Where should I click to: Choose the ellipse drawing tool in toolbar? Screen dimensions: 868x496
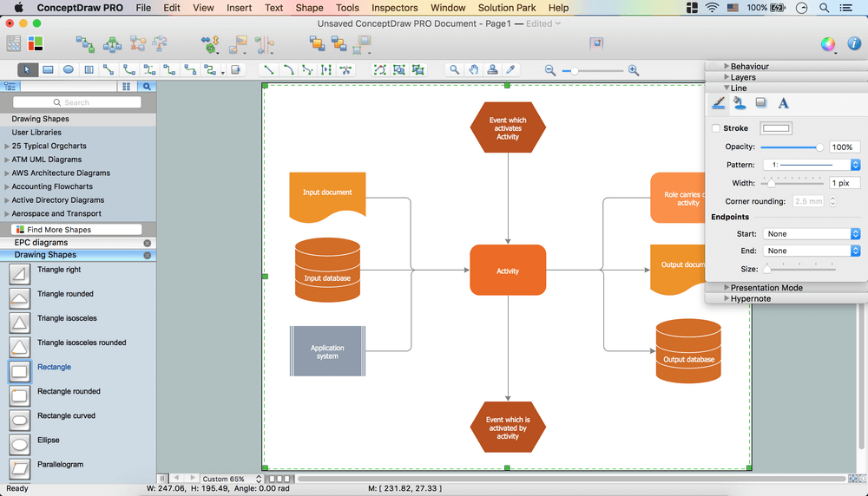pos(69,70)
